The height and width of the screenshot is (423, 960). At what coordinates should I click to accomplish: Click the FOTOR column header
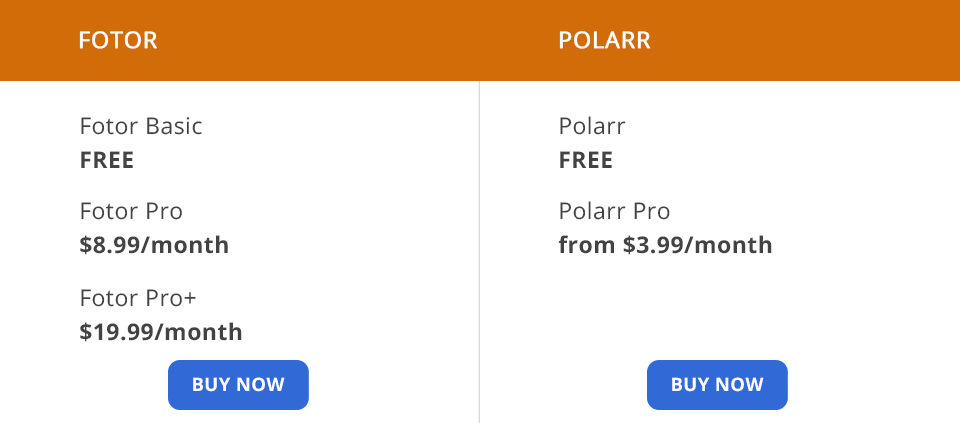(118, 41)
